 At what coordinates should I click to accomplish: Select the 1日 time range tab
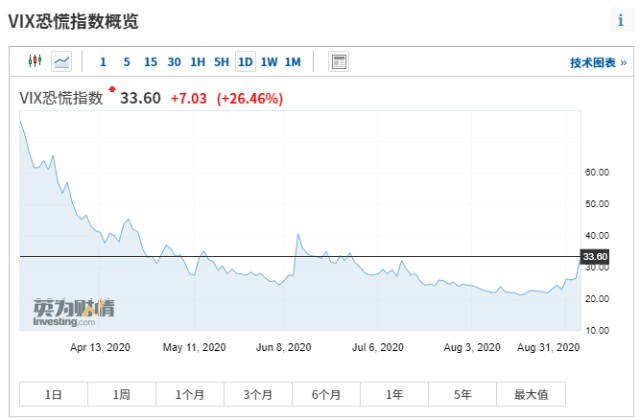pos(53,394)
